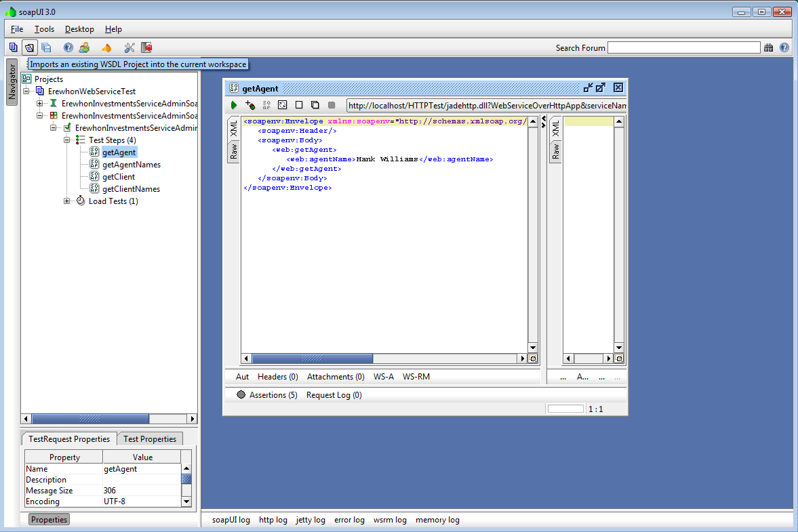798x532 pixels.
Task: Select getAgentNames in the Test Steps tree
Action: pos(132,164)
